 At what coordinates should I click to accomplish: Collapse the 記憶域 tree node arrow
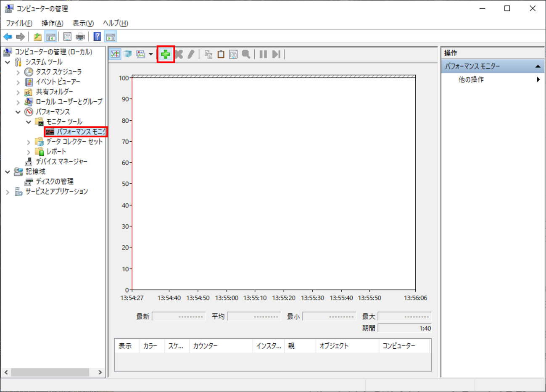pos(8,172)
